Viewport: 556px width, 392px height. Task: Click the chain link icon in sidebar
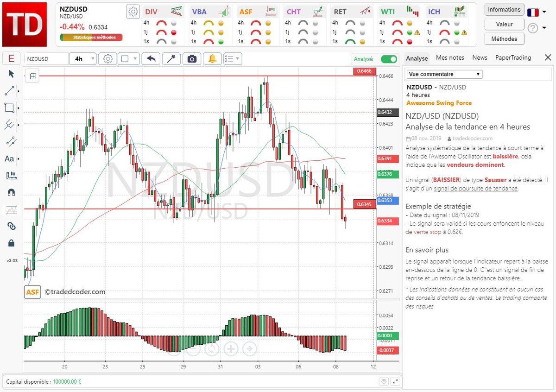(11, 226)
